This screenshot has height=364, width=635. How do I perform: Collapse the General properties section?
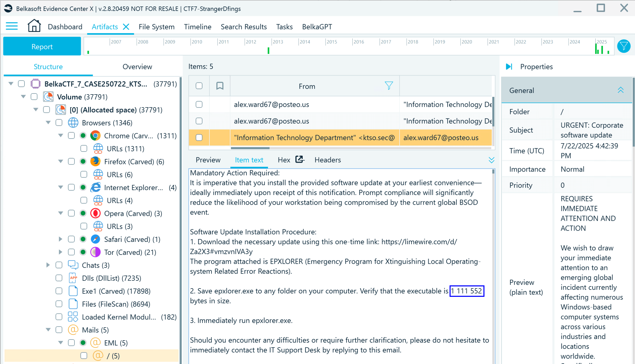[x=621, y=90]
